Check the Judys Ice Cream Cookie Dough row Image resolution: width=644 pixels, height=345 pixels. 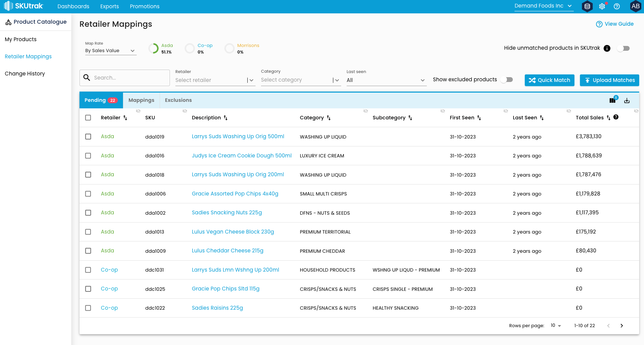88,156
